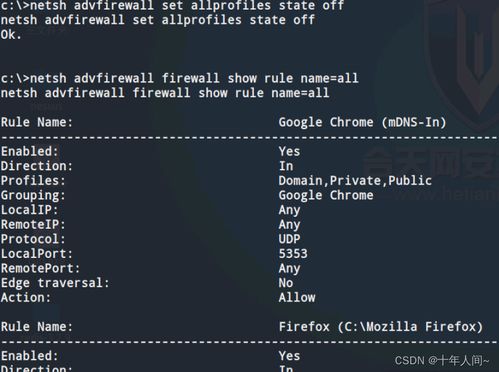The image size is (499, 372).
Task: Click the Grouping value 'Google Chrome'
Action: point(326,195)
